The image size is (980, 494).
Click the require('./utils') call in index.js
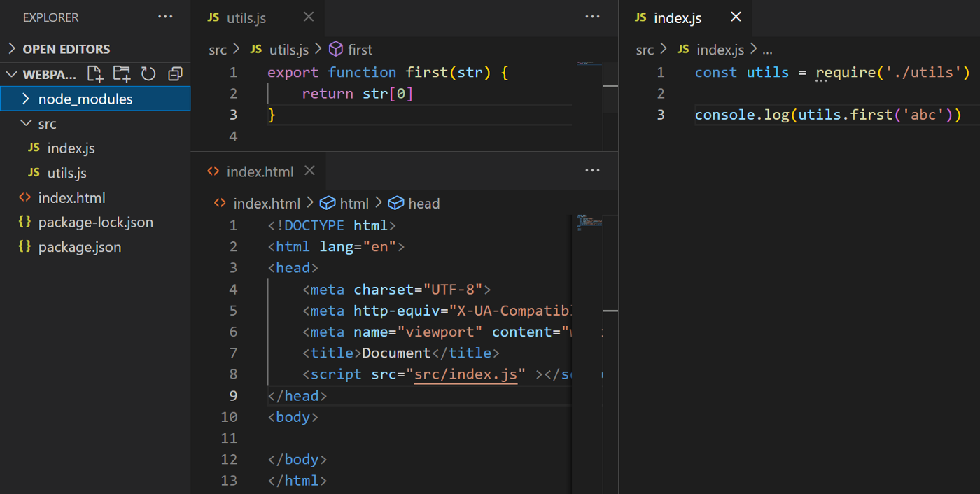892,72
